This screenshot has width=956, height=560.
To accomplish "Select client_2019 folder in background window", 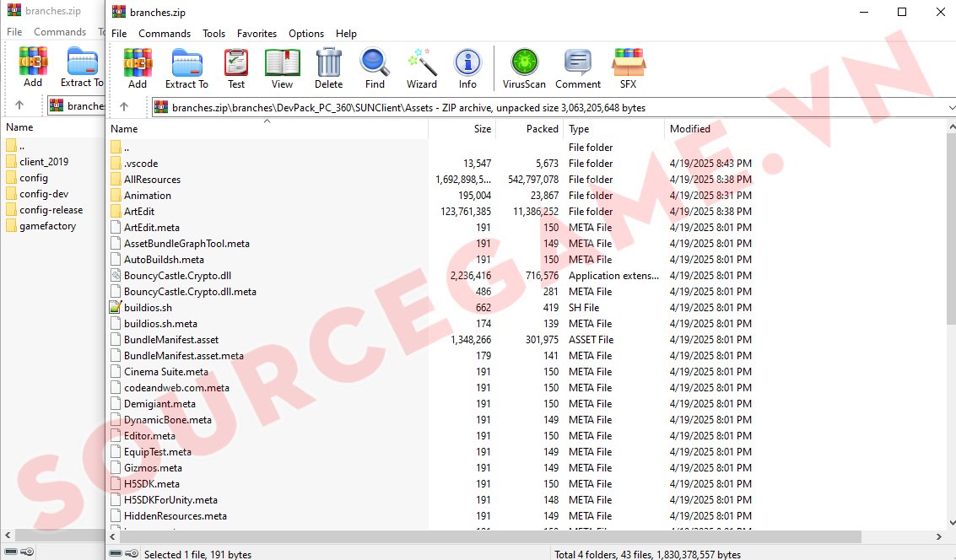I will 44,161.
